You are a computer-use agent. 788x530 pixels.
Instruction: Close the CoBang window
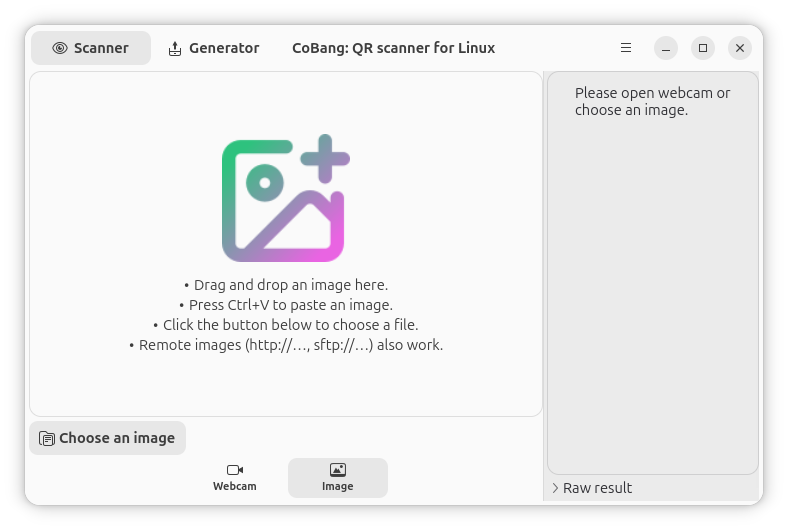click(x=740, y=48)
